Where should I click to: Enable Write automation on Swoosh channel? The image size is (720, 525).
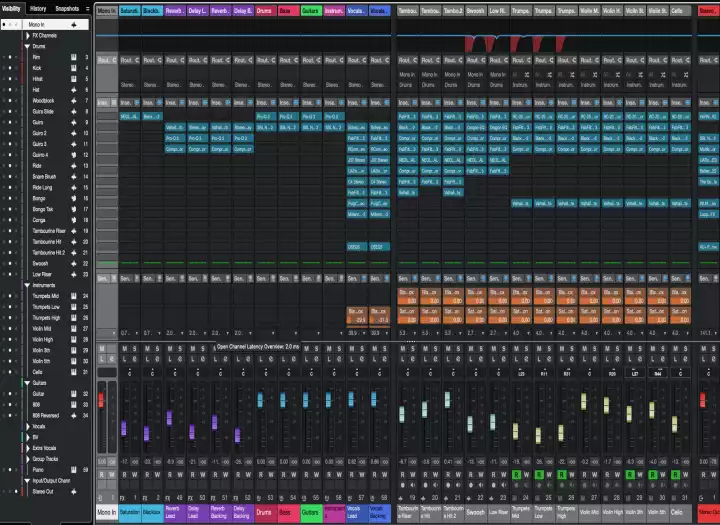[479, 476]
